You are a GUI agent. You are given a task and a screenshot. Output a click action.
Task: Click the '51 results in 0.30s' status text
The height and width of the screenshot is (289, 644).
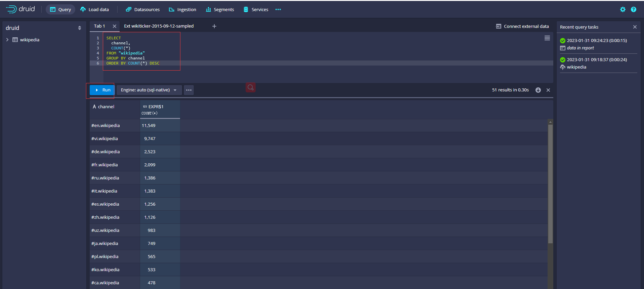[x=510, y=90]
